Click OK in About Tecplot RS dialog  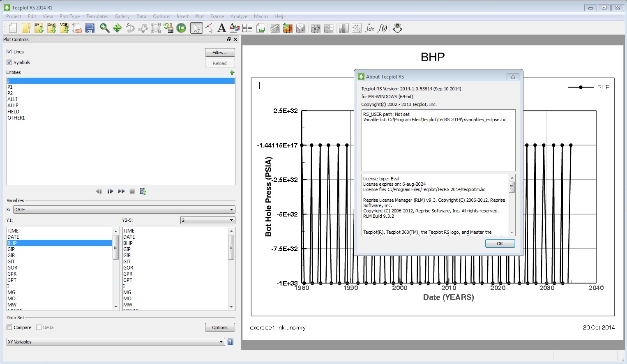point(500,244)
